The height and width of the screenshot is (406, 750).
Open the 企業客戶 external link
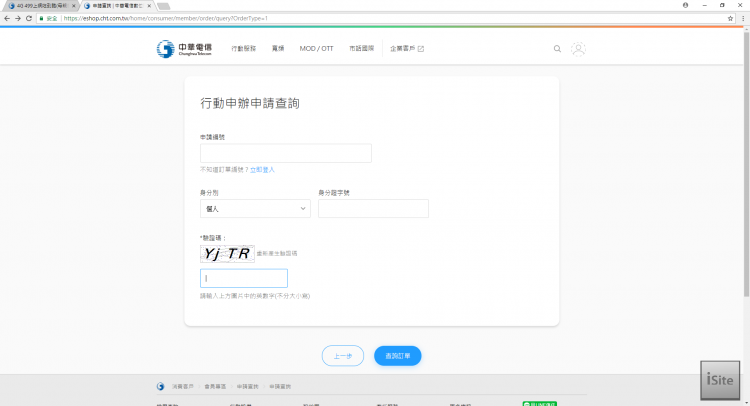[x=406, y=48]
